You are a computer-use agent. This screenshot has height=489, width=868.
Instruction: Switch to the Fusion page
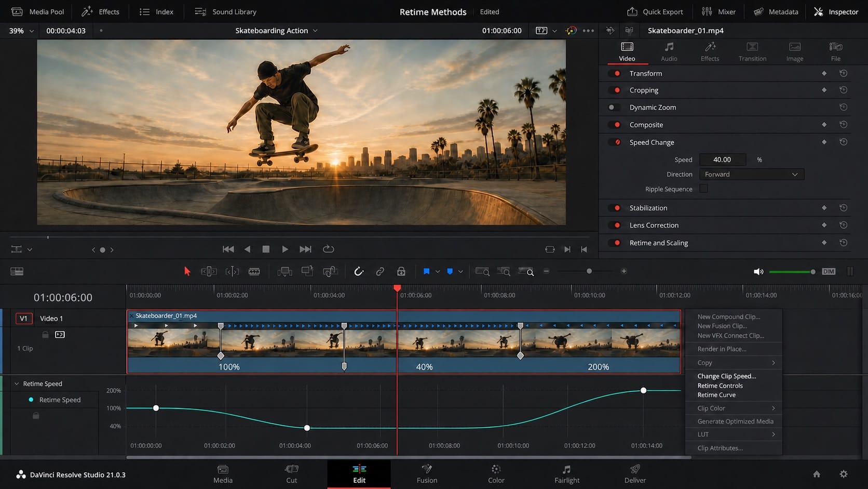point(427,474)
